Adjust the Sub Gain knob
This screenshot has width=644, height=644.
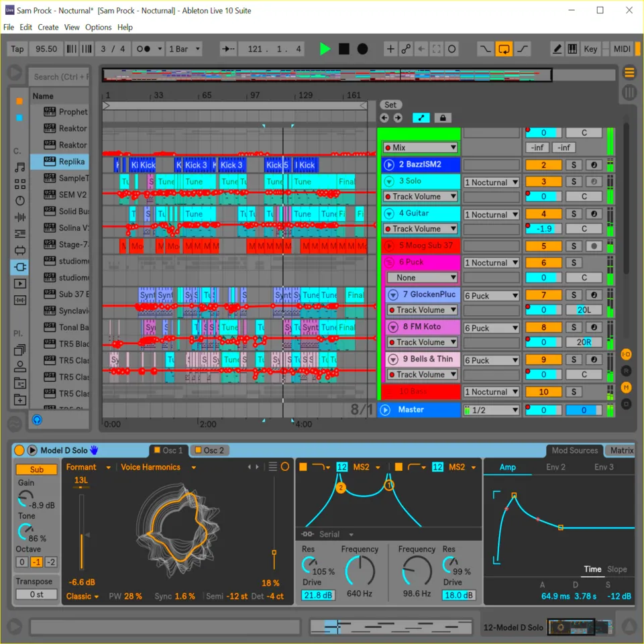tap(25, 498)
